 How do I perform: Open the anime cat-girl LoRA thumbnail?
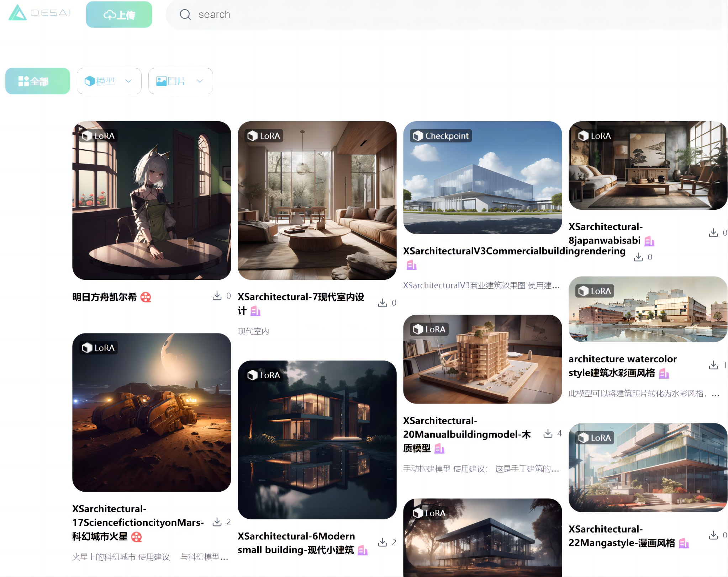152,201
